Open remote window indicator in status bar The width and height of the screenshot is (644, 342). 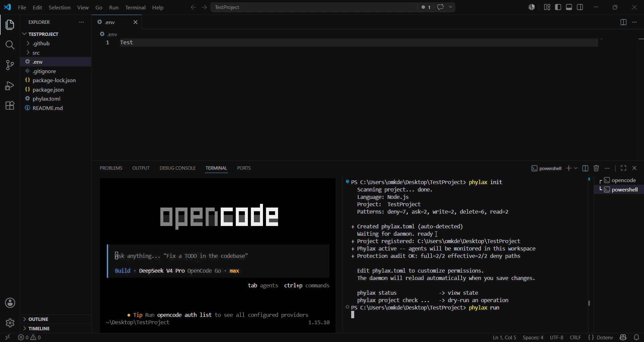click(x=8, y=337)
